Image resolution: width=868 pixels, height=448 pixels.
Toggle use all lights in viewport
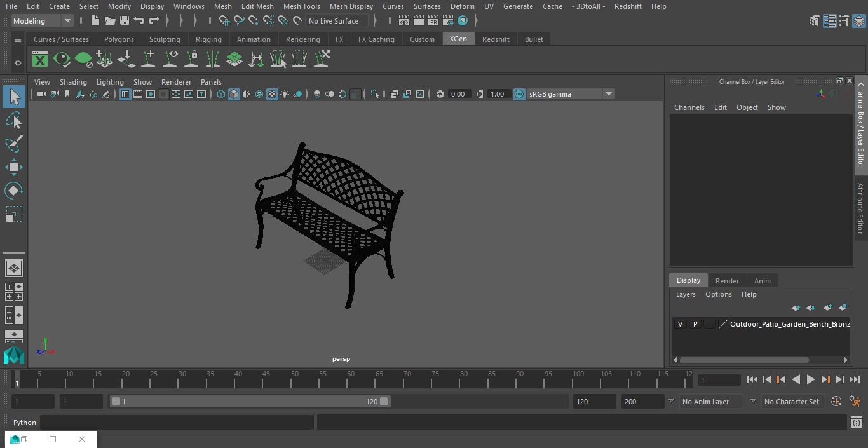285,94
